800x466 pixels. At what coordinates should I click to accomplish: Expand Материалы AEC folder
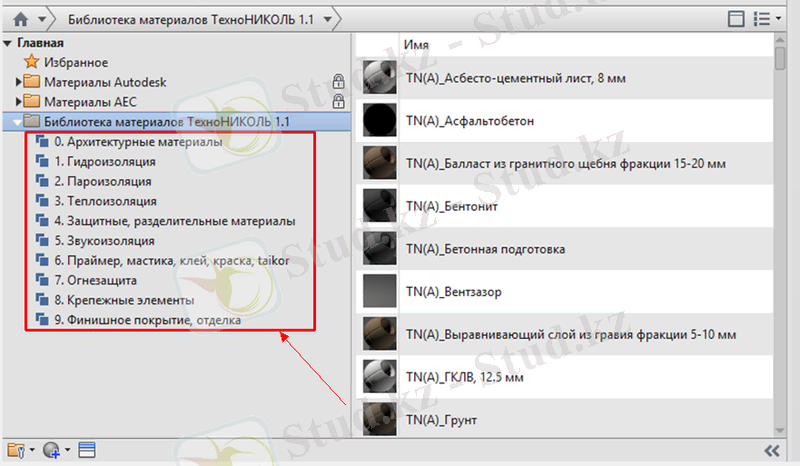18,102
